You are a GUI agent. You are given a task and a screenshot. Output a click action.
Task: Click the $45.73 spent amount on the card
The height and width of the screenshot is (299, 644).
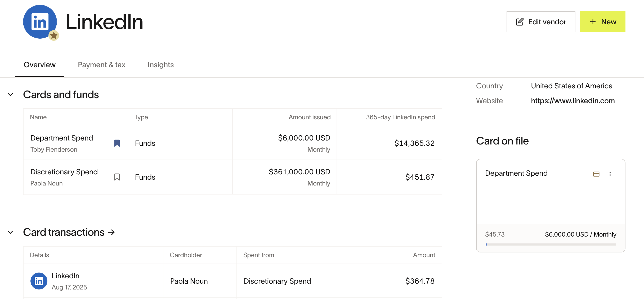[495, 234]
